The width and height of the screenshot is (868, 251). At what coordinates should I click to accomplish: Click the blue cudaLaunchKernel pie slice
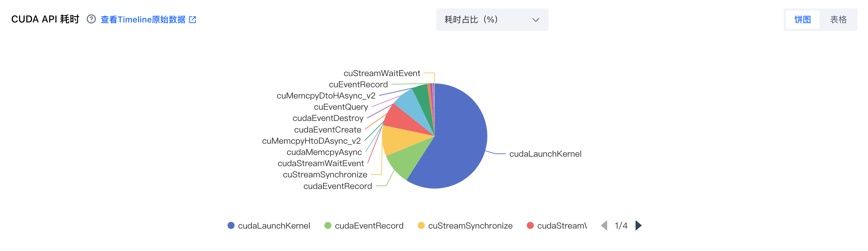[x=456, y=140]
